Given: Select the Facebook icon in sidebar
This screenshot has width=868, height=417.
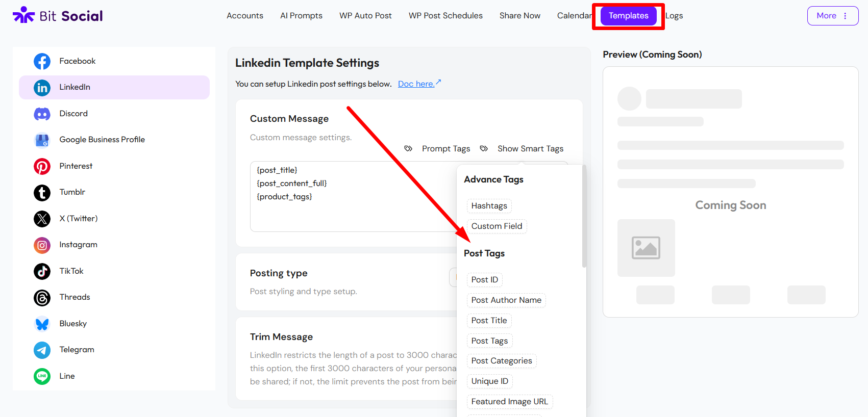Looking at the screenshot, I should (x=42, y=61).
